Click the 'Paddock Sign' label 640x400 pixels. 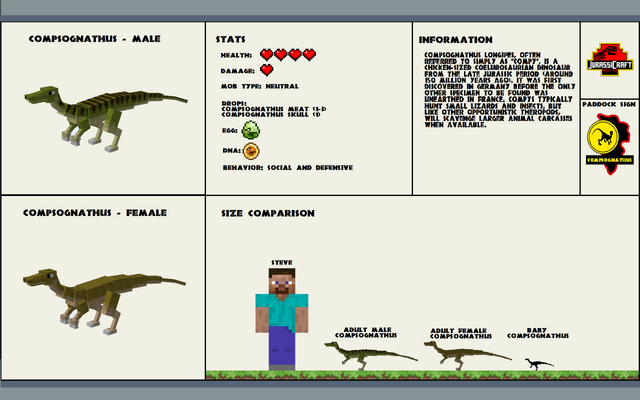pyautogui.click(x=609, y=104)
